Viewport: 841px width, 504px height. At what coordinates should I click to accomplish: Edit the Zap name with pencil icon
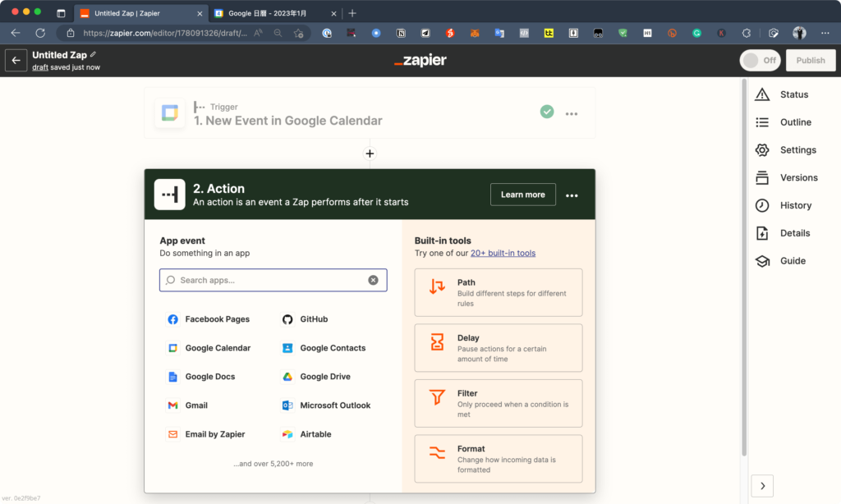coord(94,55)
